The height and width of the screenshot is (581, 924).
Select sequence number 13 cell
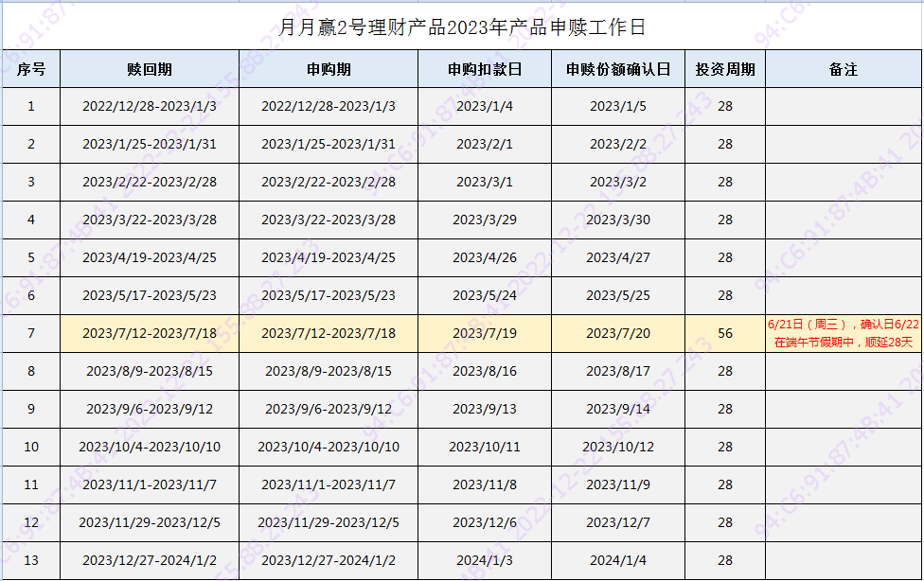point(31,560)
